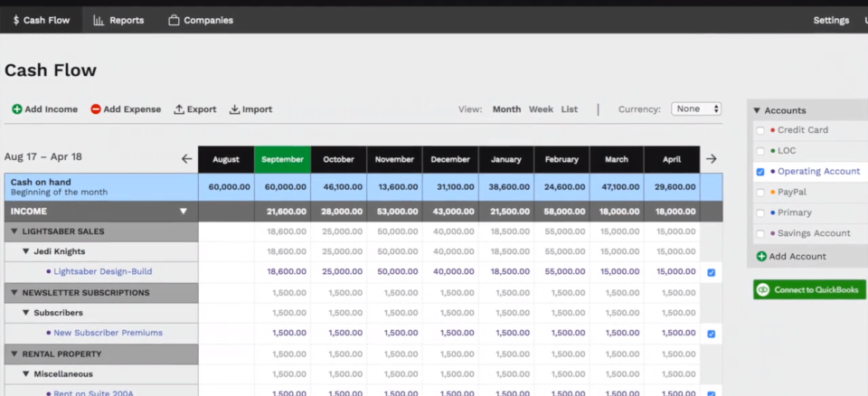Toggle the Lightsaber Design-Build row checkbox
868x396 pixels.
711,272
